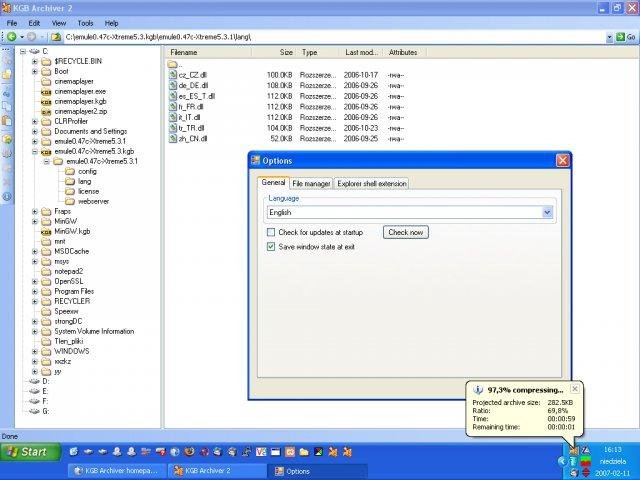Open the address bar dropdown arrow

click(x=609, y=37)
